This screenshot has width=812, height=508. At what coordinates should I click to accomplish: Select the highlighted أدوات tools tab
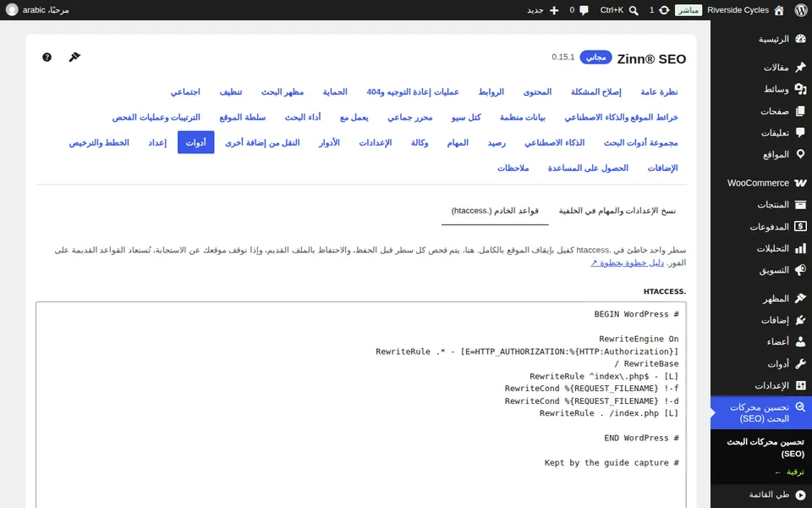coord(195,142)
